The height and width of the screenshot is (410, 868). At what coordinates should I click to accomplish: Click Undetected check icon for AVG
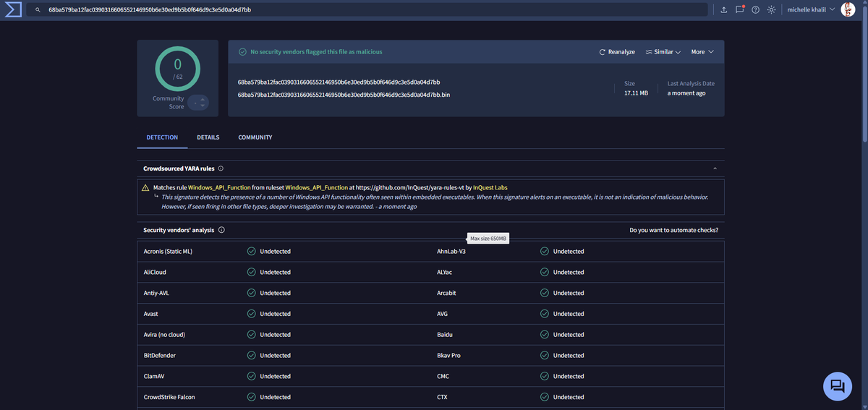(545, 314)
